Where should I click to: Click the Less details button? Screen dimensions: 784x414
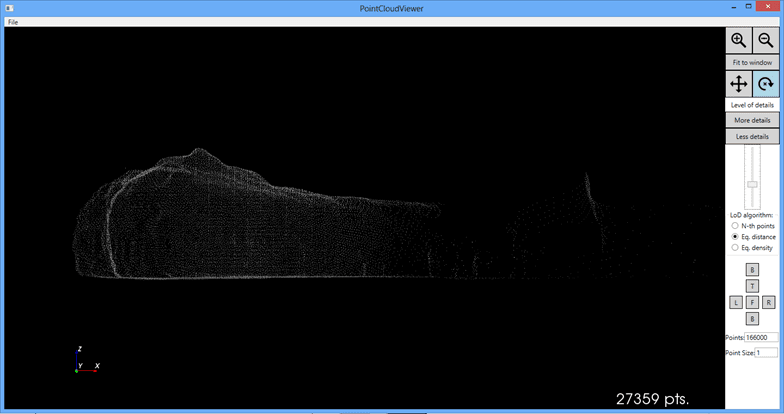coord(752,136)
